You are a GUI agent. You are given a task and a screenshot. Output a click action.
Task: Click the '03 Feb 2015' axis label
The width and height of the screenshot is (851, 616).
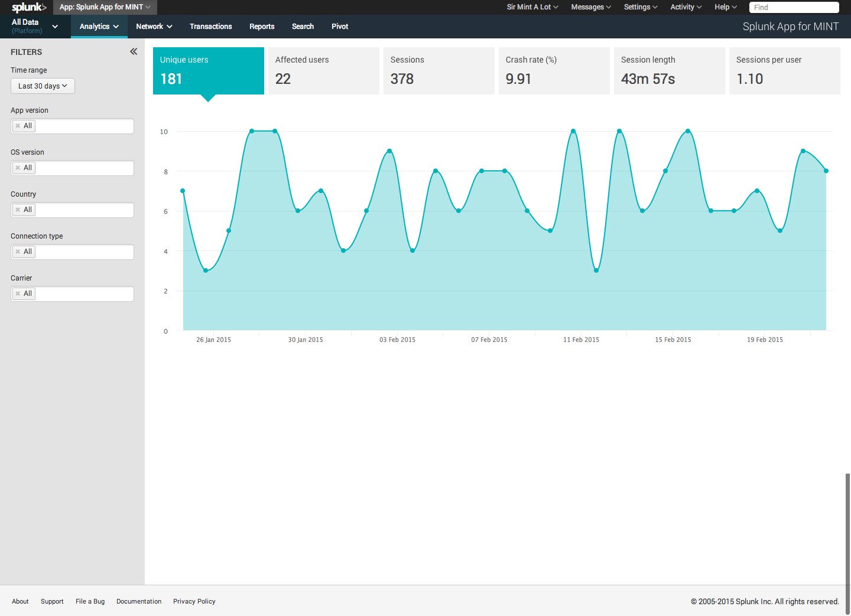click(x=397, y=340)
